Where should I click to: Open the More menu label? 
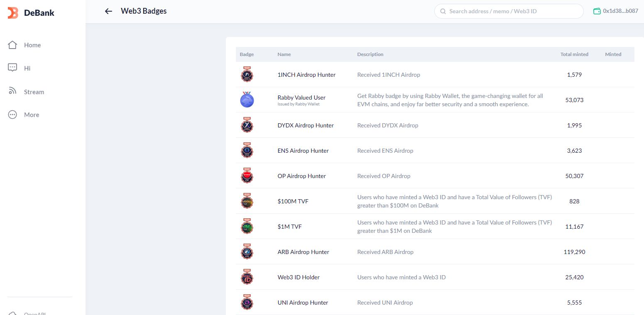tap(32, 115)
